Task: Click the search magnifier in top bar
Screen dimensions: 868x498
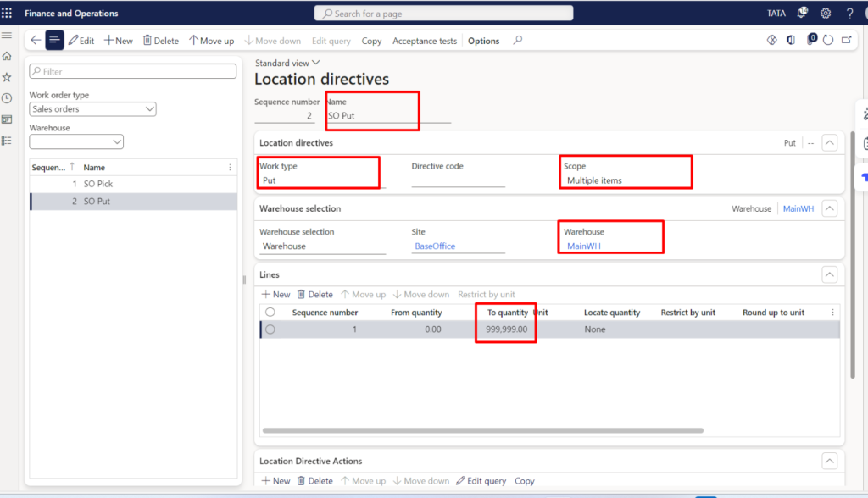Action: pyautogui.click(x=328, y=14)
